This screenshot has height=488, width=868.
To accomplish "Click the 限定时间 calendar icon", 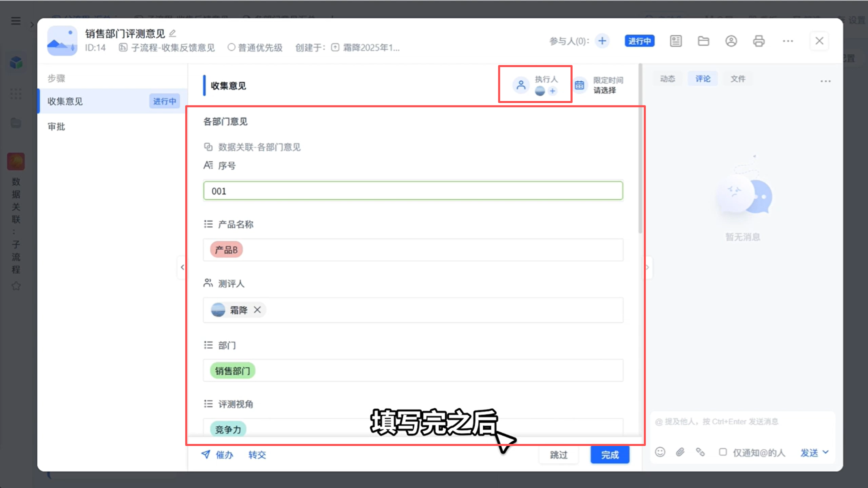I will (579, 85).
